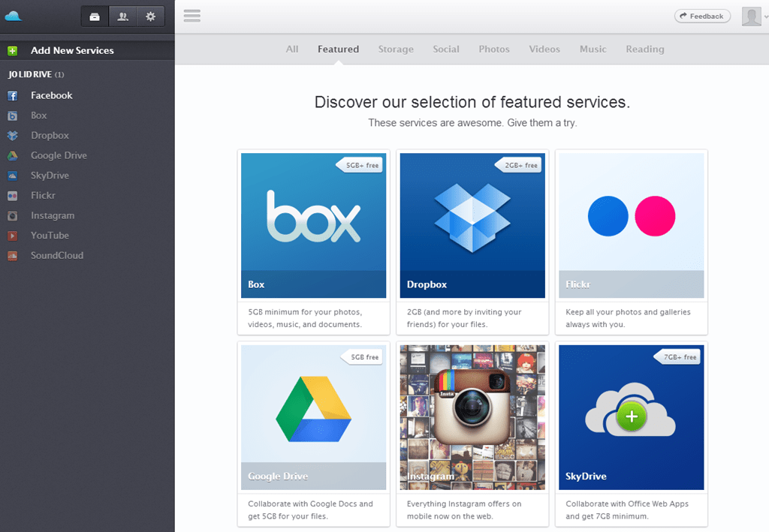Screen dimensions: 769x532
Task: Open the drive view toolbar icon
Action: [x=95, y=16]
